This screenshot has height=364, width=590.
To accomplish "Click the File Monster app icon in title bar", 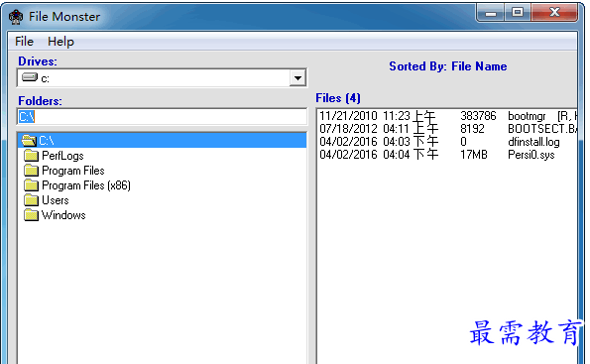I will [x=16, y=17].
